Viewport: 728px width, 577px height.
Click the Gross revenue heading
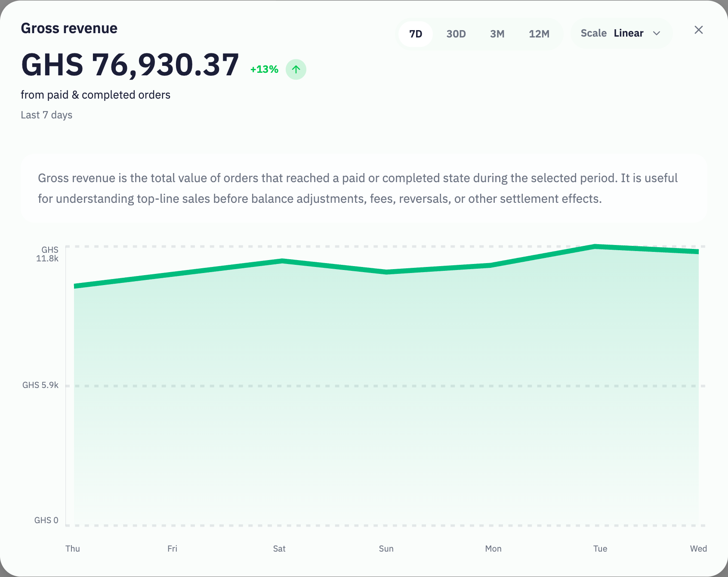[x=69, y=28]
